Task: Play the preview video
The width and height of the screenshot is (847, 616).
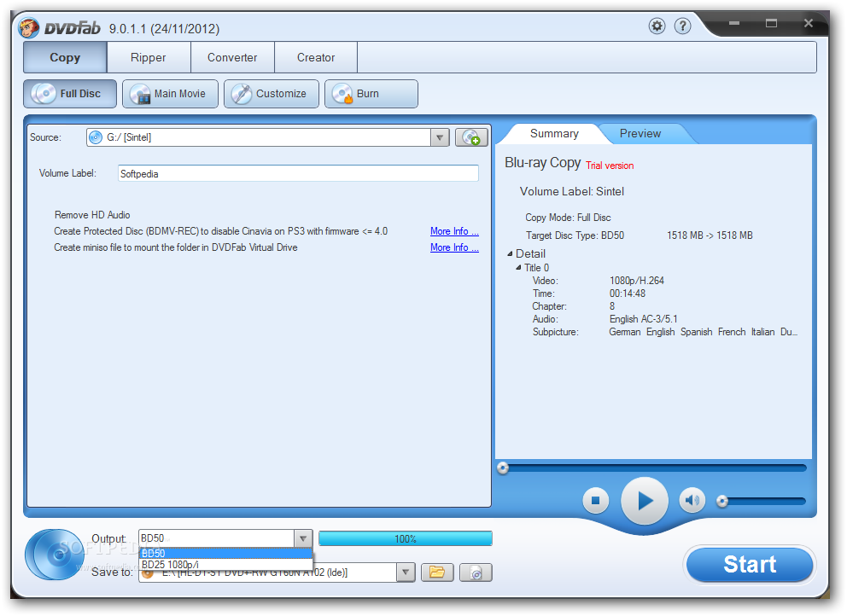Action: pos(644,501)
